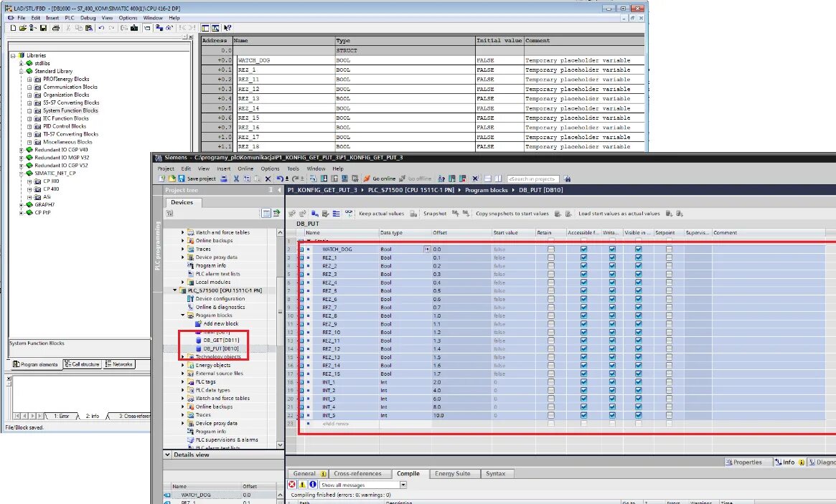Collapse the Libraries tree root
The width and height of the screenshot is (836, 504).
click(14, 55)
